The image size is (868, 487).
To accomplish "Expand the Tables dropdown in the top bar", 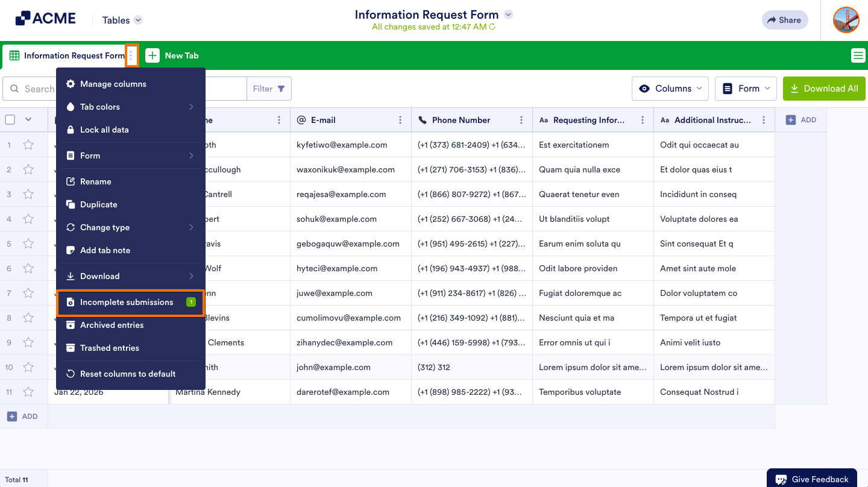I will pos(122,20).
